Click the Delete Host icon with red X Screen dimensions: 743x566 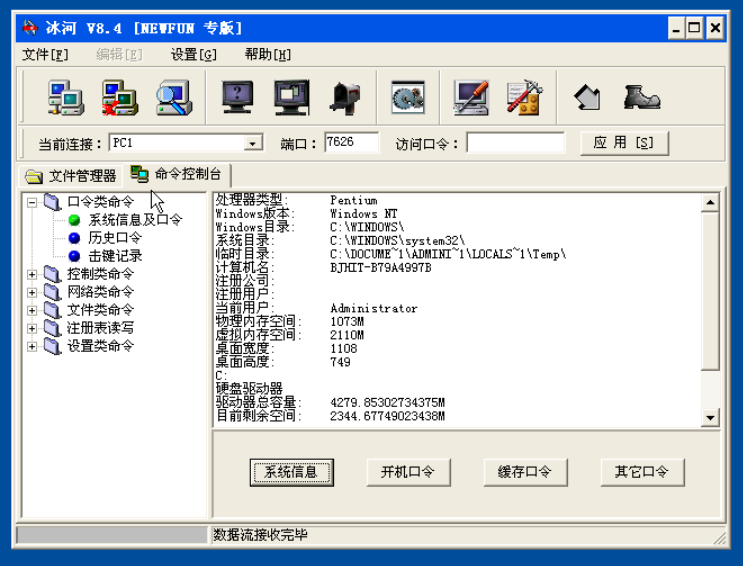click(119, 98)
